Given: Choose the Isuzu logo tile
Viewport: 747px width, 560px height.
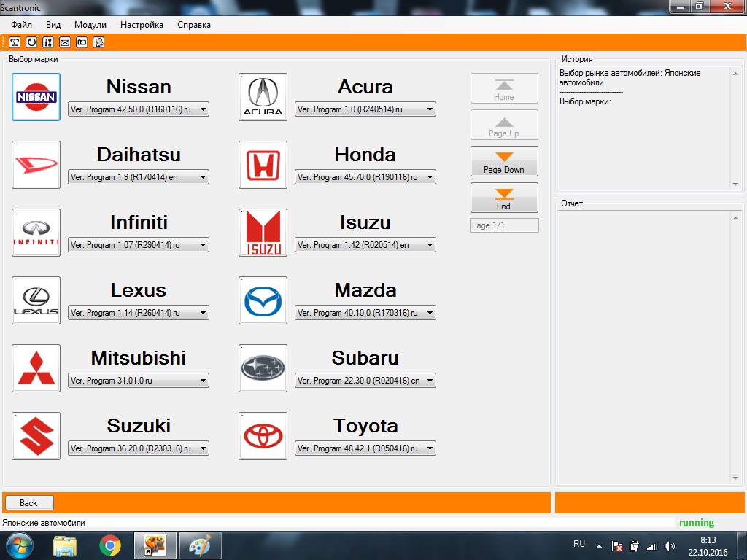Looking at the screenshot, I should (263, 233).
